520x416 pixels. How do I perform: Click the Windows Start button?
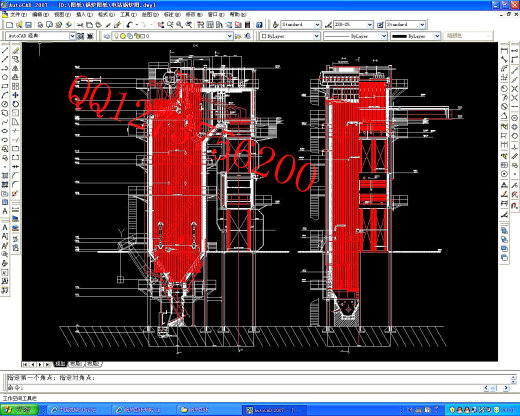point(20,410)
